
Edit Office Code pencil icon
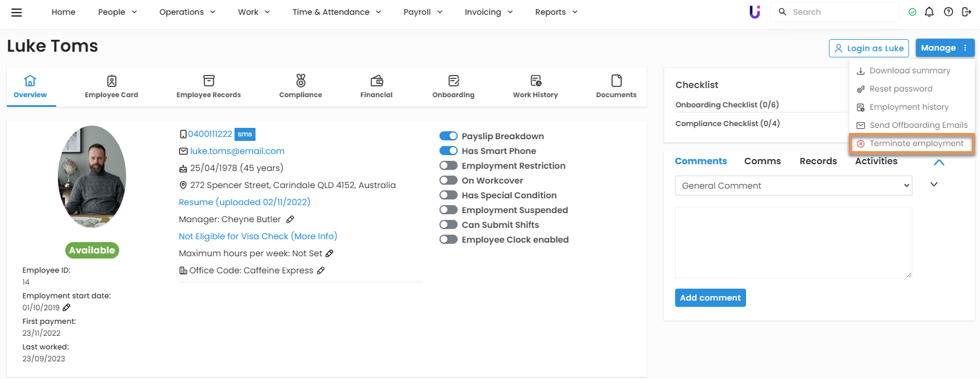tap(321, 270)
